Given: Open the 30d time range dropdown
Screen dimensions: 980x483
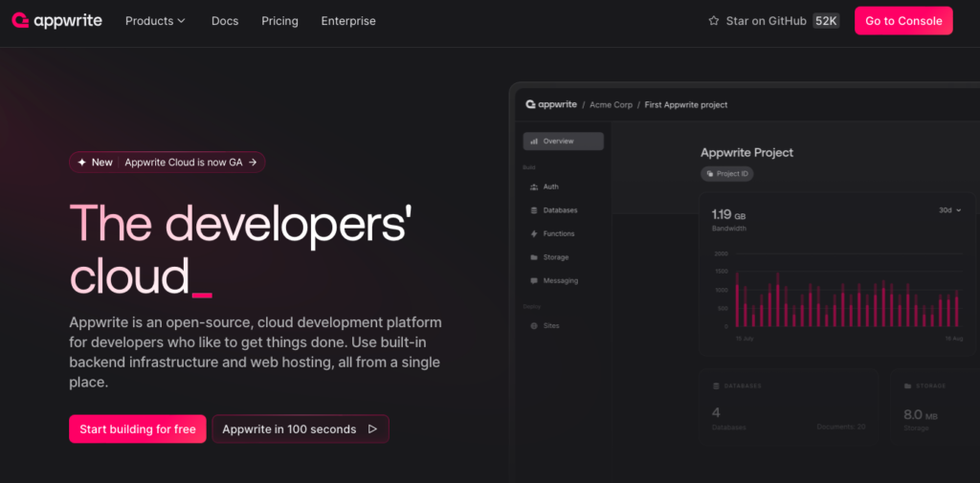Looking at the screenshot, I should point(950,210).
